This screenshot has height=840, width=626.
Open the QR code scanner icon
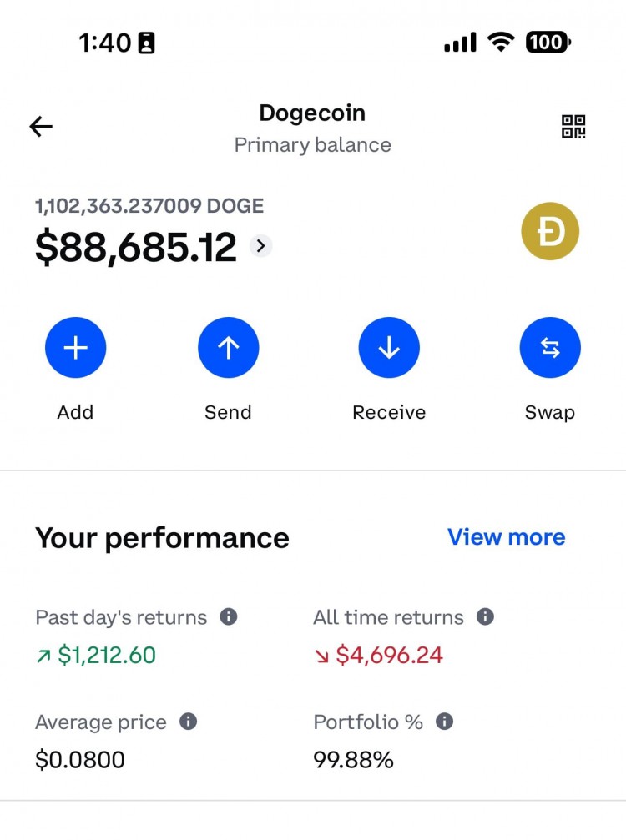point(573,127)
